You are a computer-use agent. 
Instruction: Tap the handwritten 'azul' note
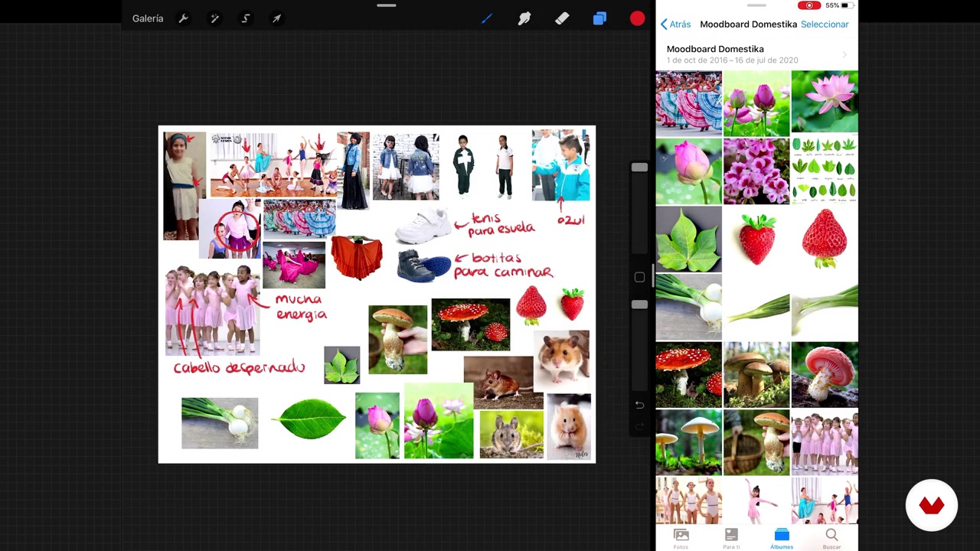(x=571, y=220)
